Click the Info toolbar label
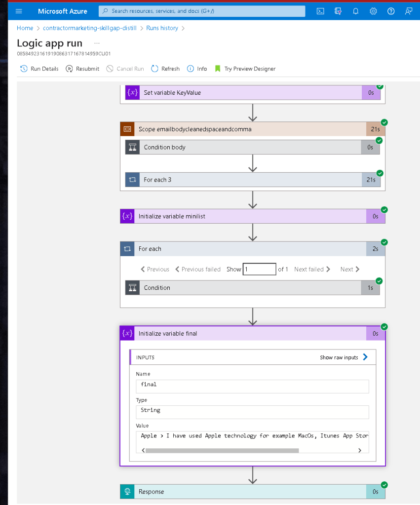420x505 pixels. tap(202, 69)
